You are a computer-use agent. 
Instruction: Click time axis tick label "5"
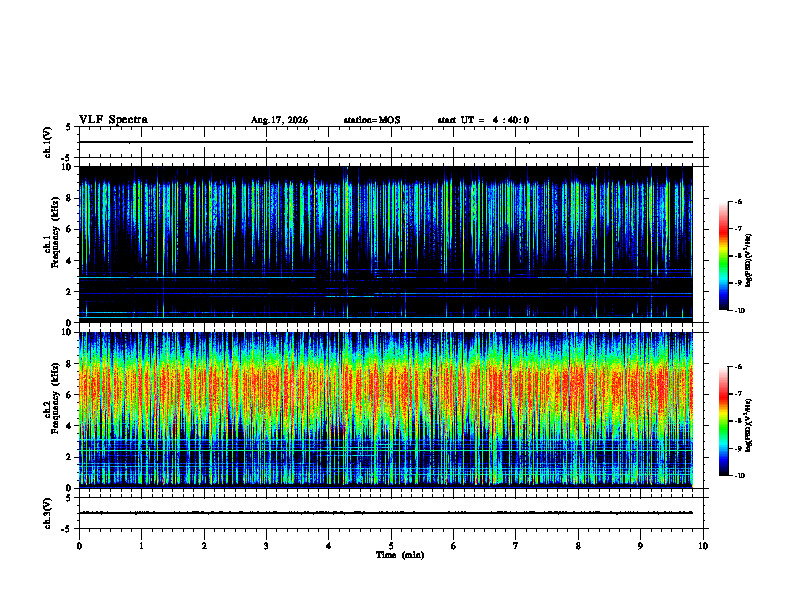pyautogui.click(x=391, y=546)
